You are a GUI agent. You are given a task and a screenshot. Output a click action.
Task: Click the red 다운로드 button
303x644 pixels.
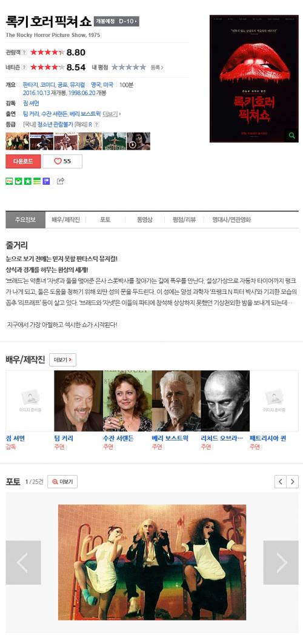[24, 161]
